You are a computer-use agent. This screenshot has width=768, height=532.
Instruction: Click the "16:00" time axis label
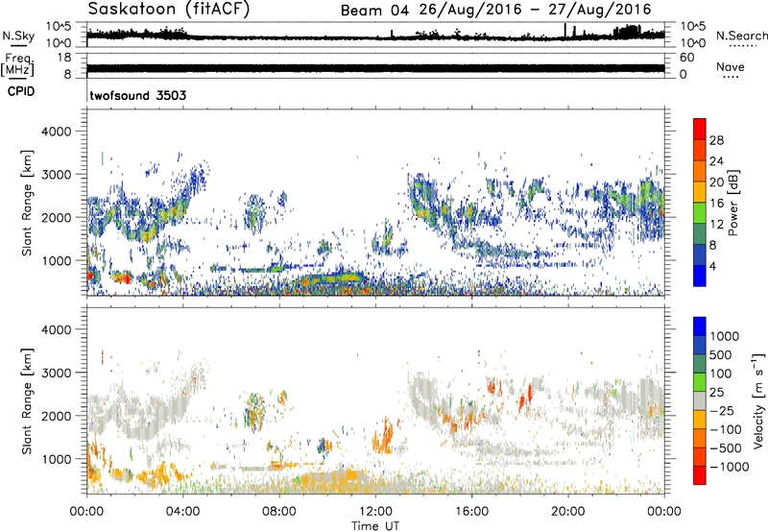tap(471, 512)
